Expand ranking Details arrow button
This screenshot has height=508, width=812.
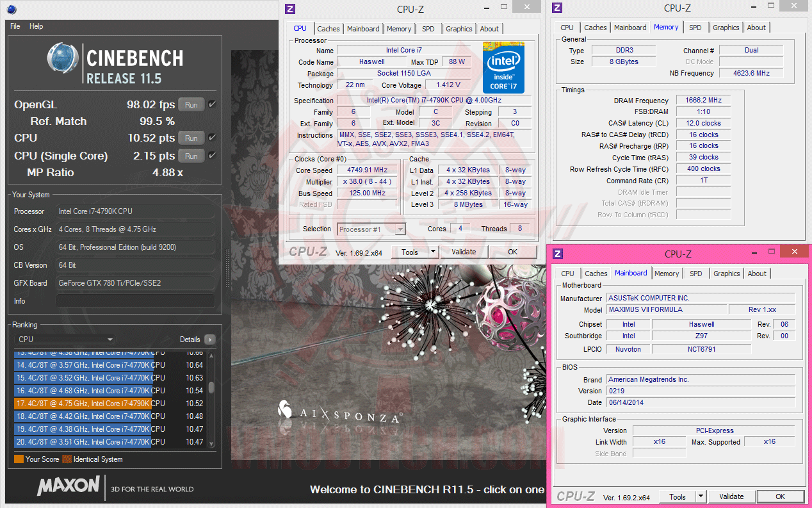[x=209, y=340]
